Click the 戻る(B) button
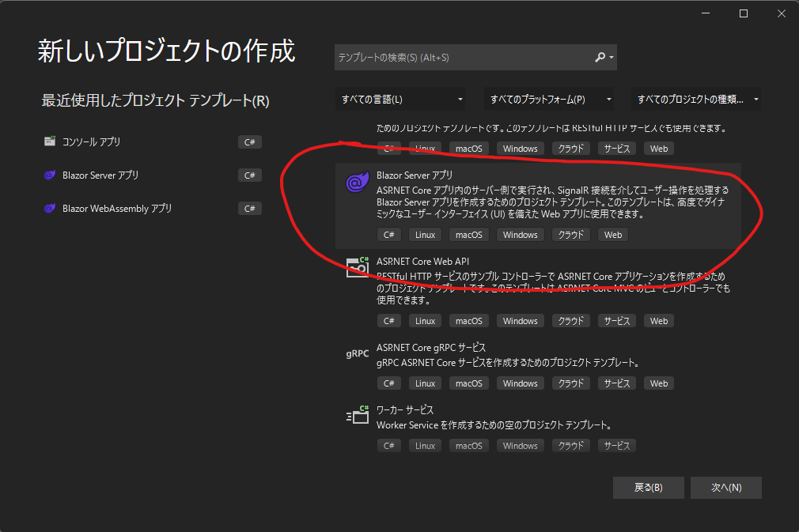The width and height of the screenshot is (799, 532). coord(648,487)
